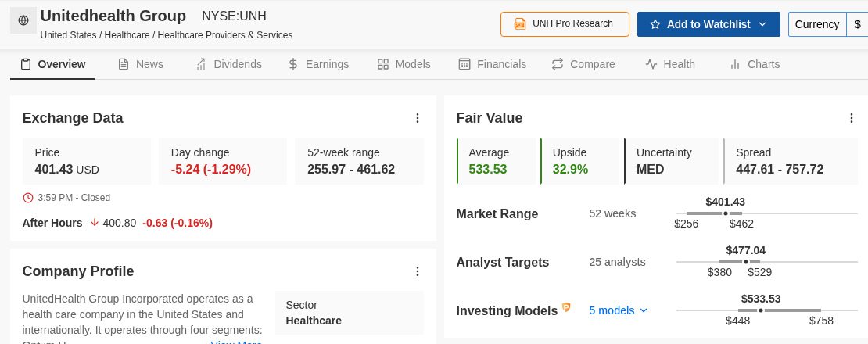Screen dimensions: 868x344
Task: Click the Pro badge beside Investing Models
Action: pyautogui.click(x=566, y=307)
